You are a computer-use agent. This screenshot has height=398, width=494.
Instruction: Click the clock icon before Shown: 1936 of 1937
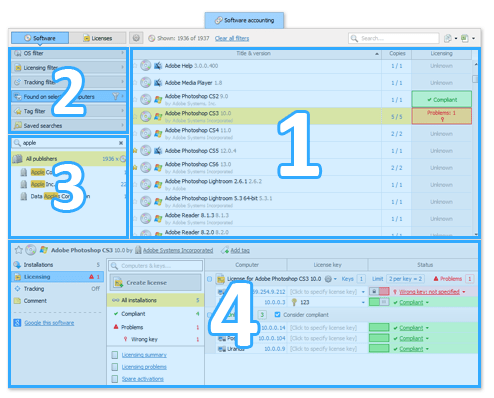(152, 38)
